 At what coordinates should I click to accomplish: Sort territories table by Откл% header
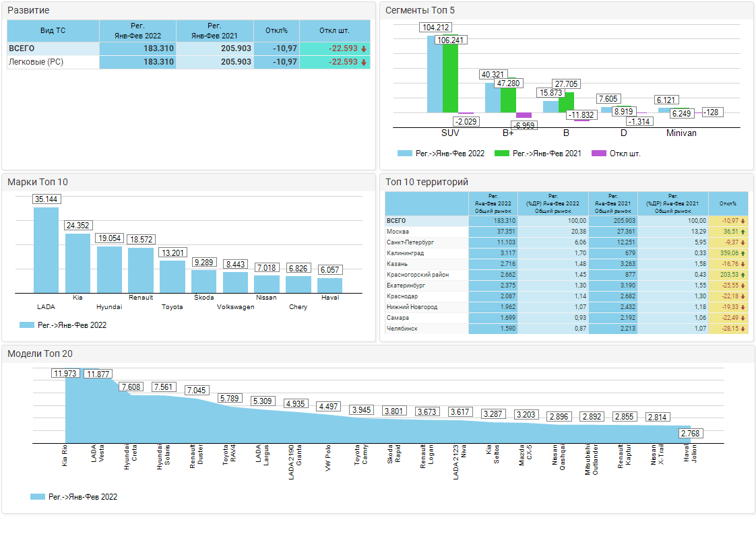point(728,203)
